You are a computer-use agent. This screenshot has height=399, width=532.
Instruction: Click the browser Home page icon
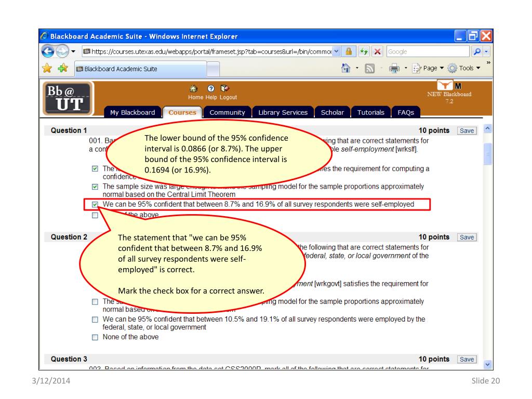coord(345,68)
